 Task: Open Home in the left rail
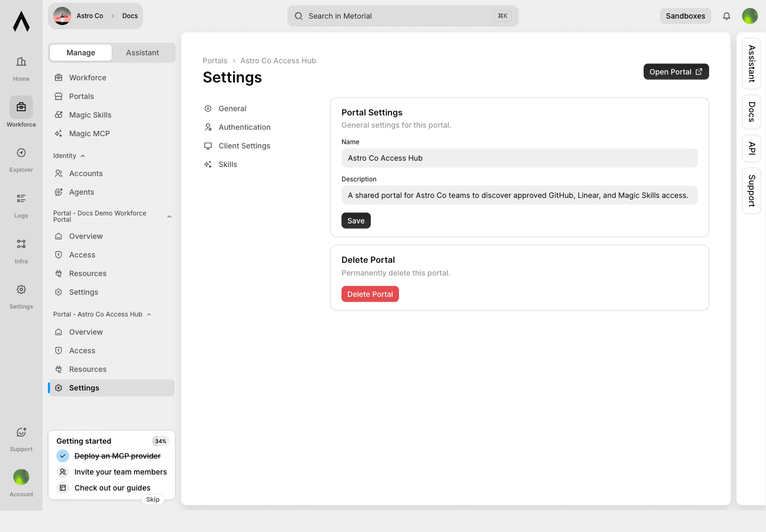click(21, 69)
